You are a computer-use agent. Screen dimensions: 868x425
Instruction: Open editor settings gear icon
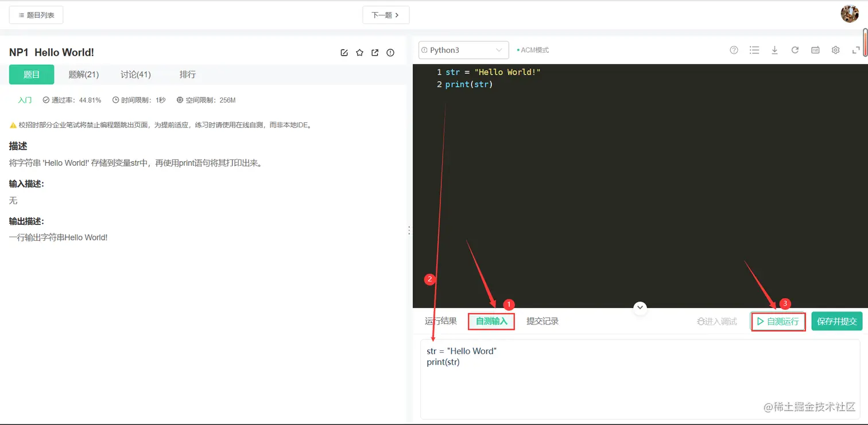tap(836, 50)
